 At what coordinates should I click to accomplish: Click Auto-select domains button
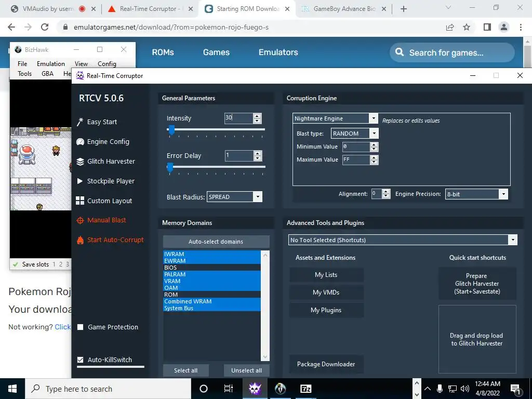coord(216,242)
